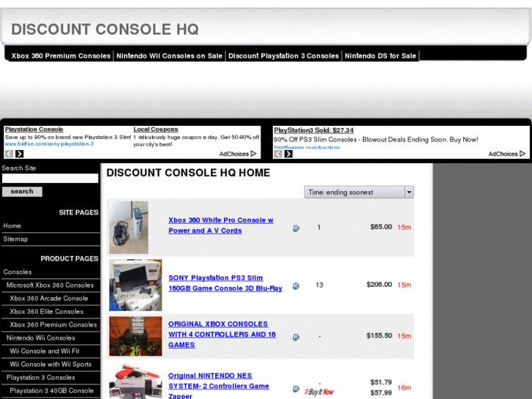The height and width of the screenshot is (399, 532).
Task: Click $206.00 price in Sony PS3 row
Action: pos(379,285)
